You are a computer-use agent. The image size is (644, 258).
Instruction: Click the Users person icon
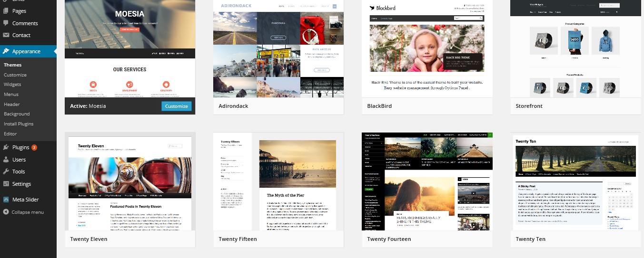6,160
